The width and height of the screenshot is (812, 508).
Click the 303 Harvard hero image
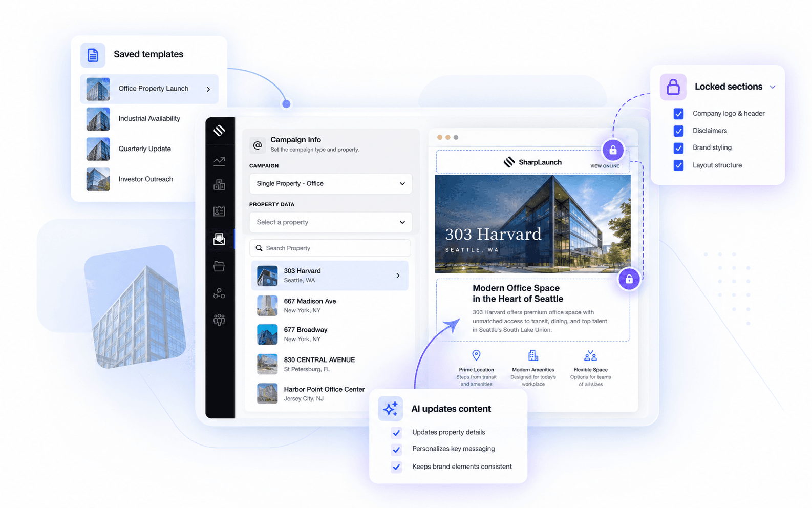[x=532, y=224]
